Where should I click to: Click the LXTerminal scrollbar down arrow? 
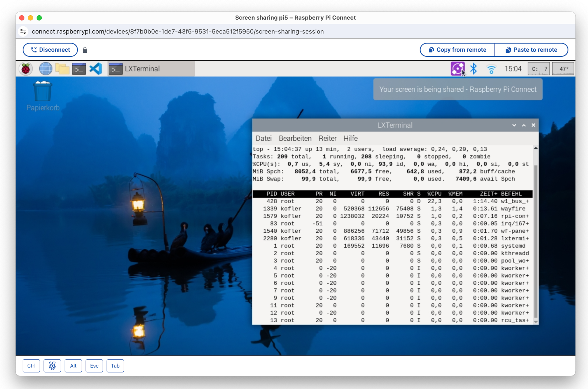(536, 322)
